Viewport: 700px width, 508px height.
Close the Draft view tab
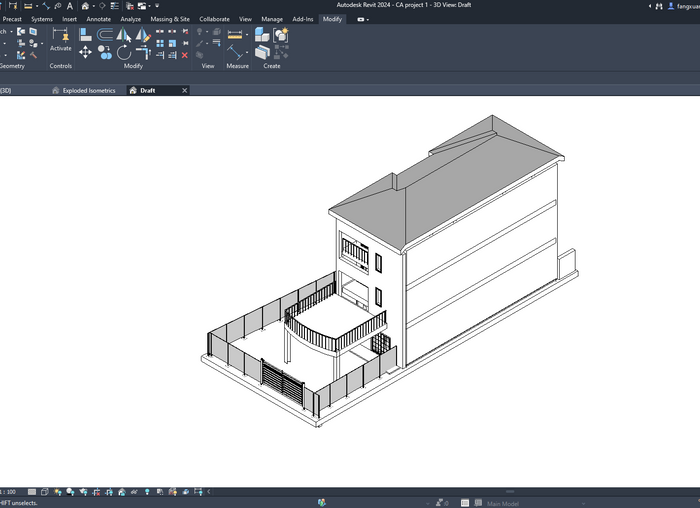point(184,91)
